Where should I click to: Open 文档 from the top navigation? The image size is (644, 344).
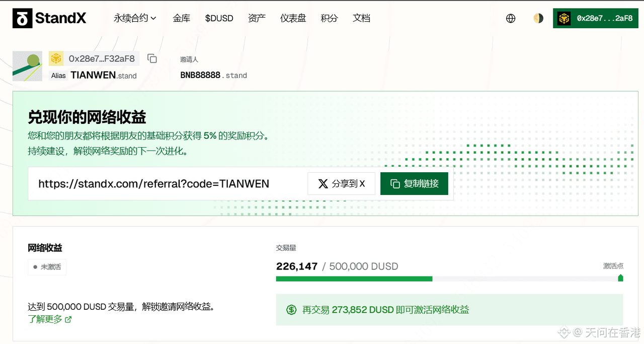click(361, 18)
